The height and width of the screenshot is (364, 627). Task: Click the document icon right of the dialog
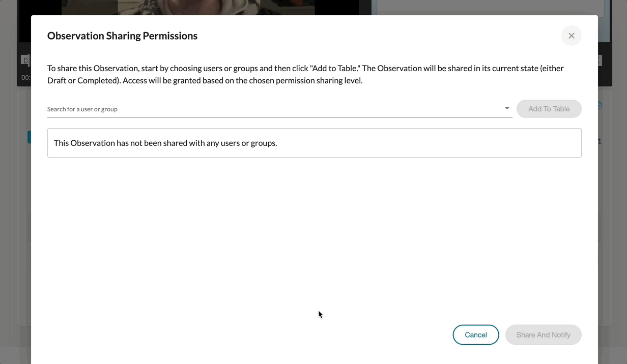tap(600, 105)
